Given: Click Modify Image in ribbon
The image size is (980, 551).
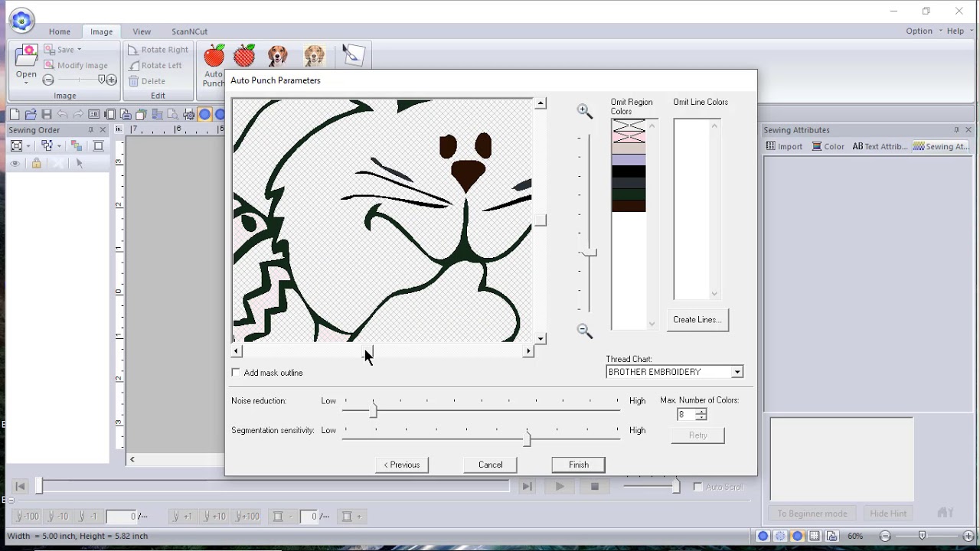Looking at the screenshot, I should point(76,65).
